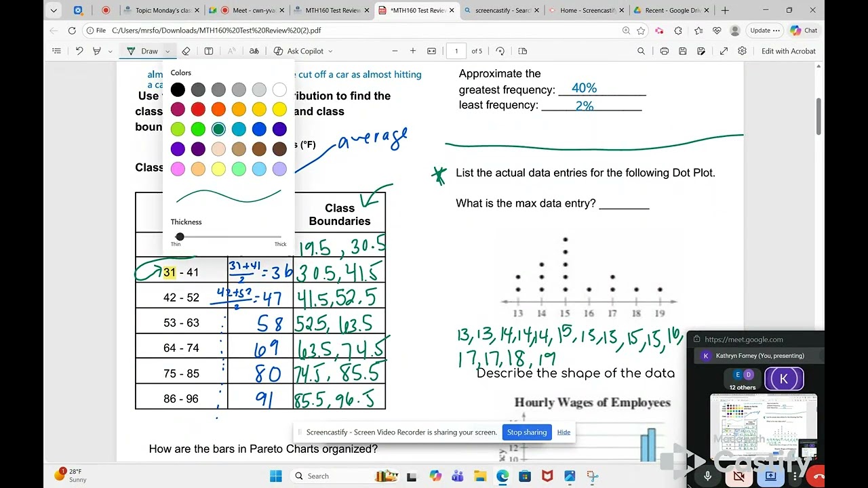The width and height of the screenshot is (868, 488).
Task: Pick the black color swatch
Action: click(178, 89)
